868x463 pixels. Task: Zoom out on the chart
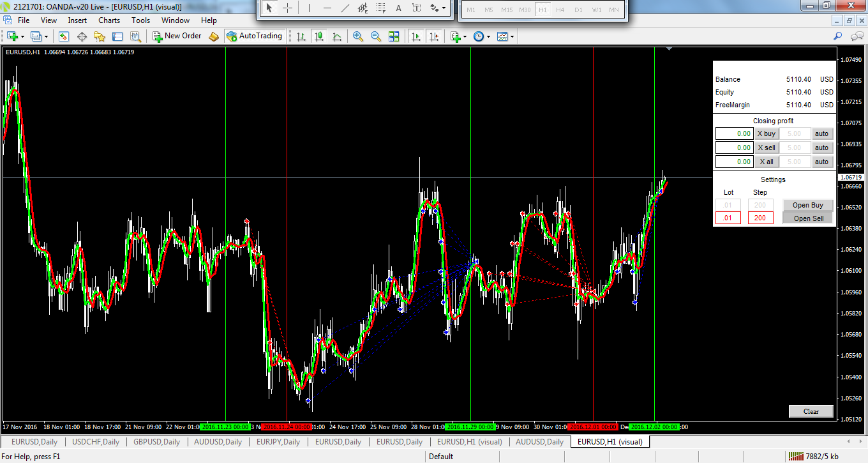pos(376,36)
